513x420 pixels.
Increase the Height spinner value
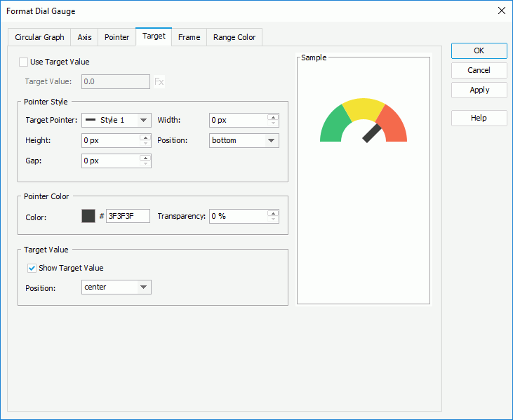145,137
